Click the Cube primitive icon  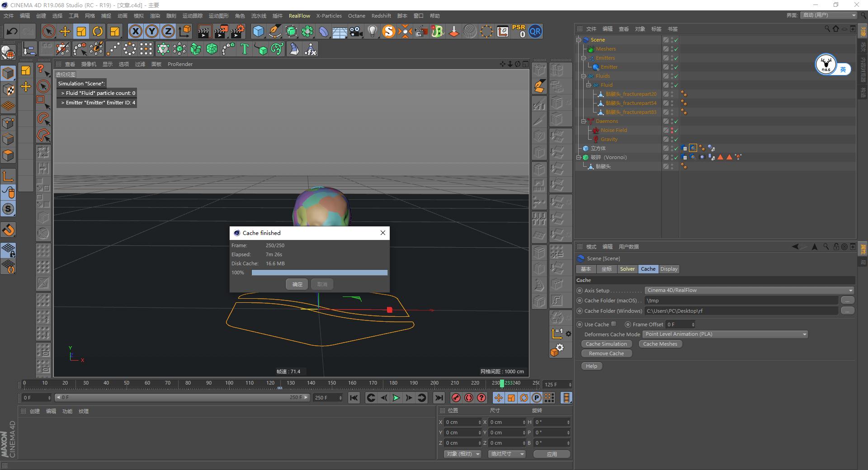coord(259,31)
